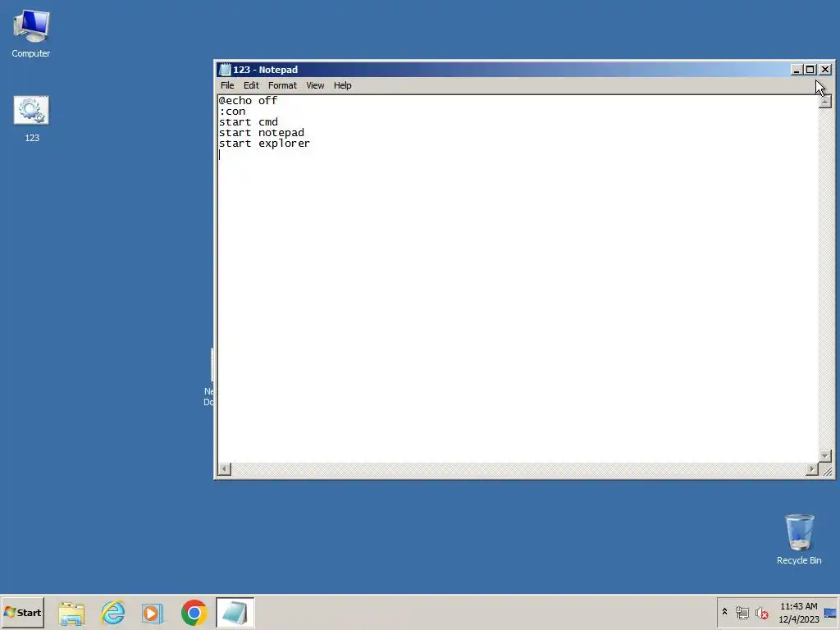This screenshot has width=840, height=630.
Task: Place cursor on '@echo off' line
Action: coord(248,101)
